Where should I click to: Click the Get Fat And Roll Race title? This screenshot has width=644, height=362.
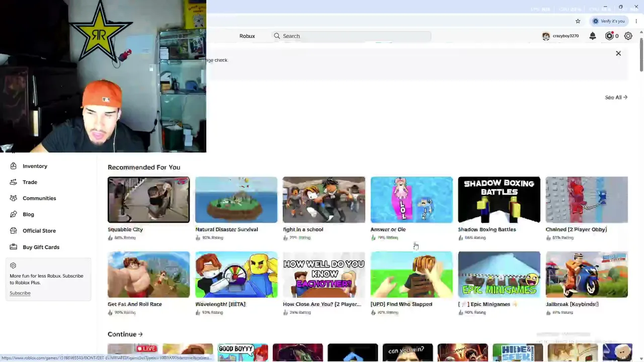[x=135, y=304]
